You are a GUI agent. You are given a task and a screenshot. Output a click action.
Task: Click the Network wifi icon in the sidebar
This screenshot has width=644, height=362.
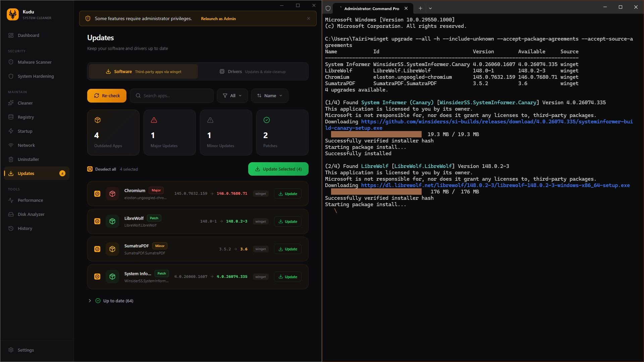(11, 145)
